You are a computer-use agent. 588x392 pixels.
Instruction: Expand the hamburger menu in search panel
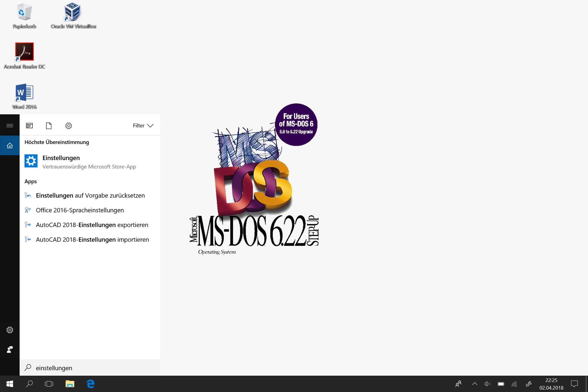[x=10, y=126]
